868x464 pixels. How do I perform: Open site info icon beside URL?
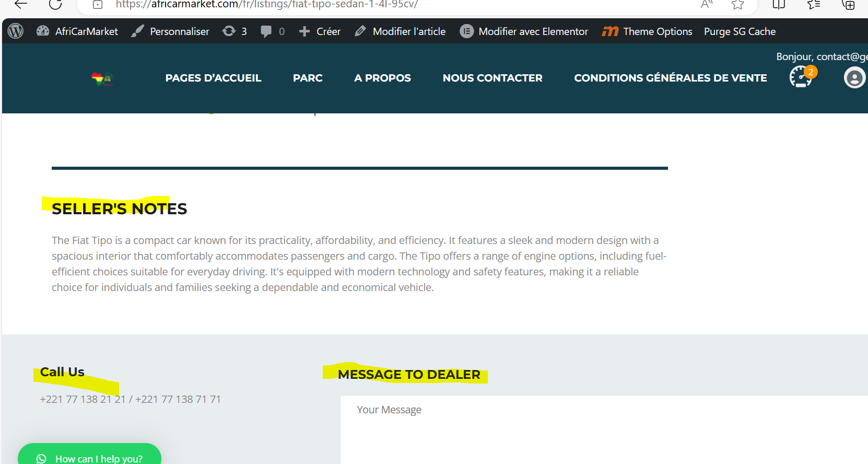(x=98, y=5)
